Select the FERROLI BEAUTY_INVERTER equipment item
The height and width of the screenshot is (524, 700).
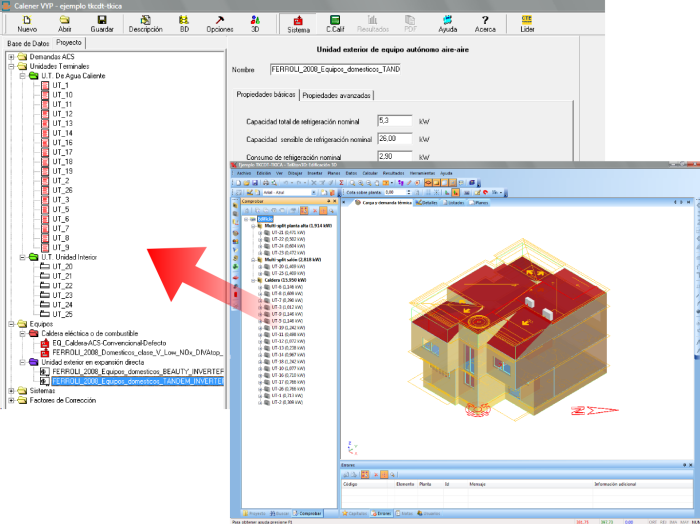point(138,372)
